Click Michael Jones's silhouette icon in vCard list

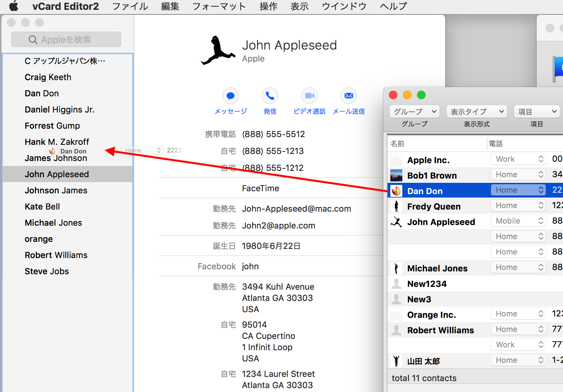396,268
